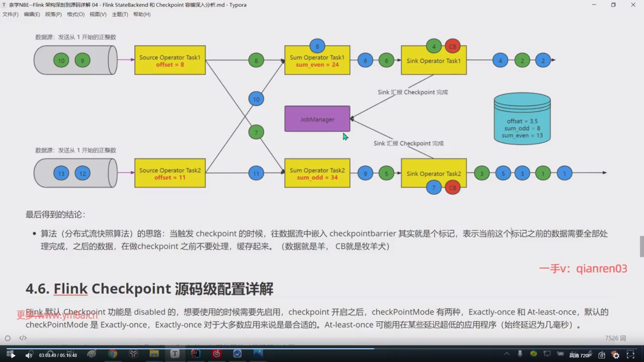
Task: Click the heading 4.6. Flink Checkpoint 源码级配置详解
Action: pyautogui.click(x=150, y=289)
